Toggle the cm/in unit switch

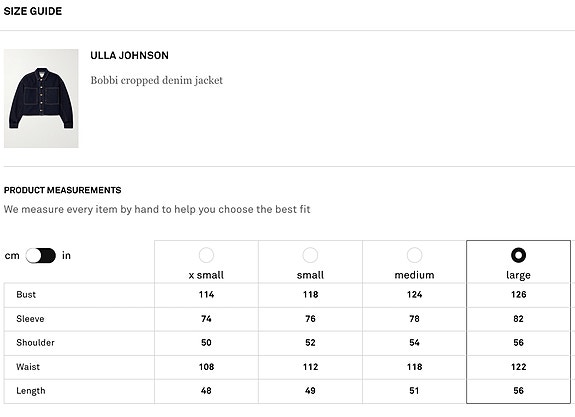tap(40, 256)
